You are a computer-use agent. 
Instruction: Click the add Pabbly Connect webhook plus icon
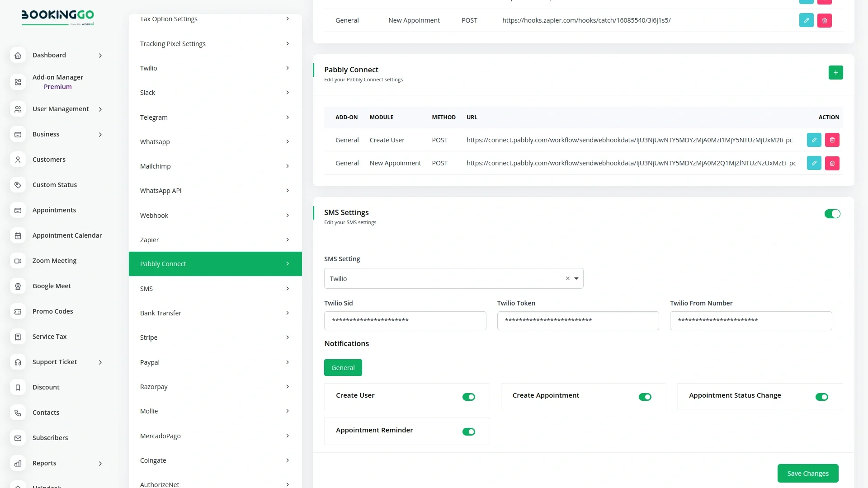[835, 72]
